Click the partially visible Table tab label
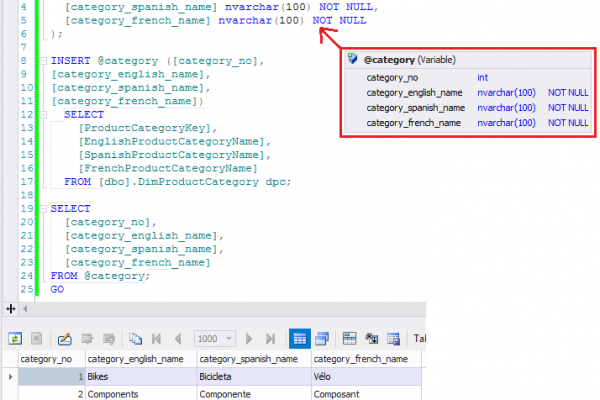Image resolution: width=600 pixels, height=400 pixels. pos(419,339)
